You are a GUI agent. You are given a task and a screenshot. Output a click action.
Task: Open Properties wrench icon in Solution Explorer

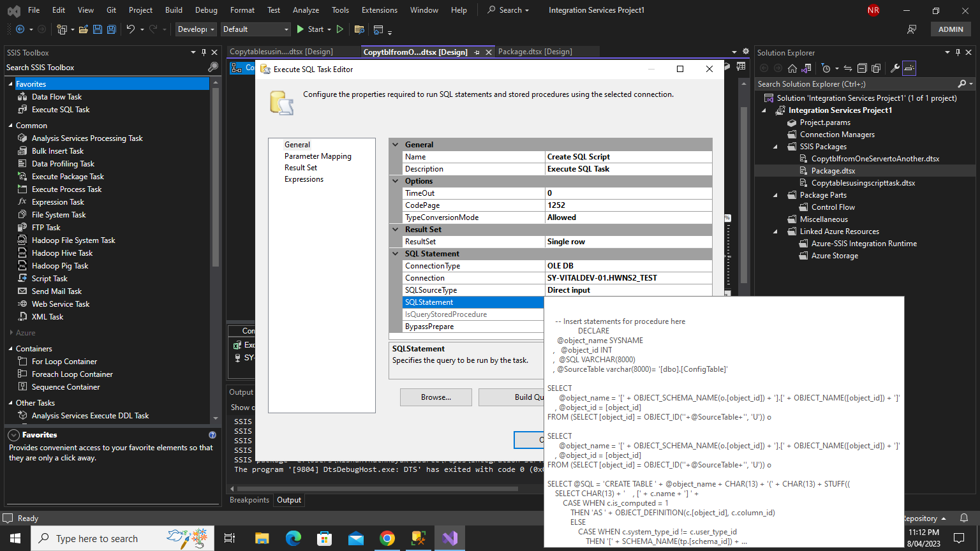[895, 68]
